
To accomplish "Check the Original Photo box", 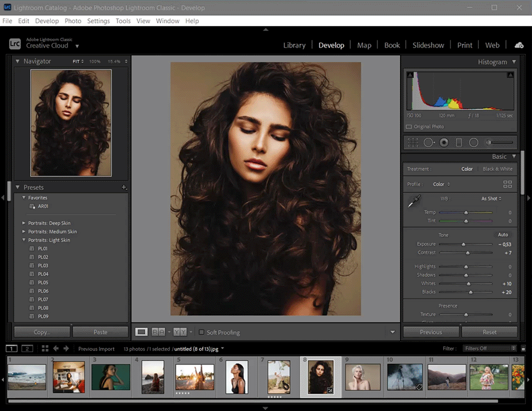I will click(409, 126).
